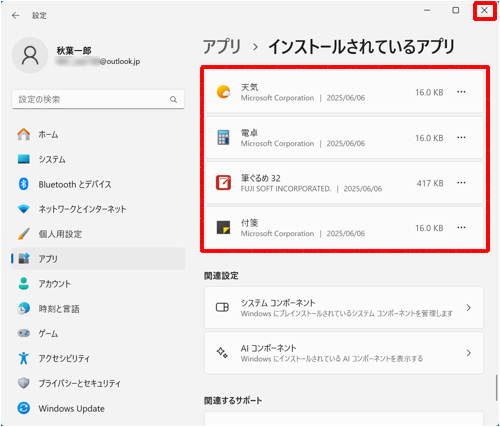Go to 個人用設定 page

point(98,234)
